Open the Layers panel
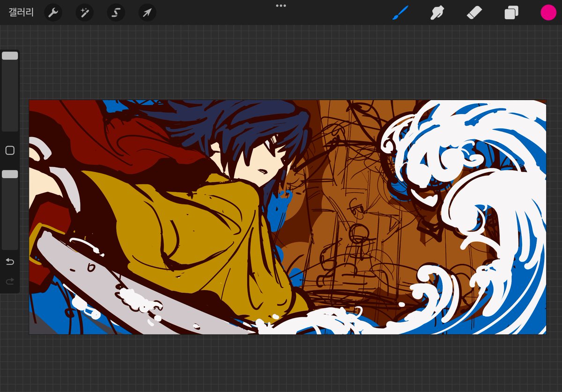The width and height of the screenshot is (562, 392). click(x=511, y=13)
